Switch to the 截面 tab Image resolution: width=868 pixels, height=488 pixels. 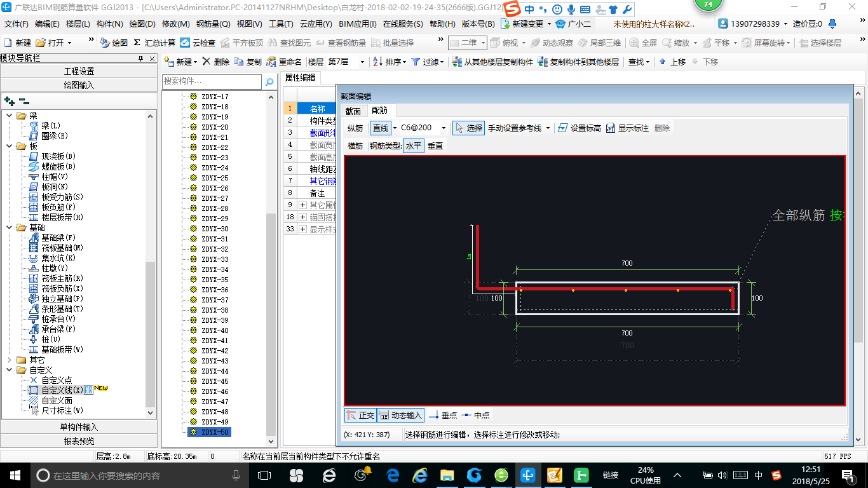(x=353, y=111)
